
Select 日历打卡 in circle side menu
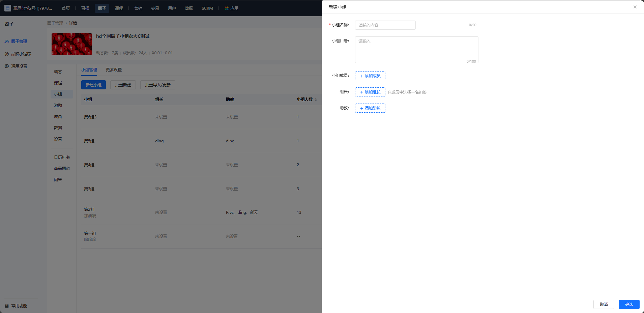tap(62, 158)
